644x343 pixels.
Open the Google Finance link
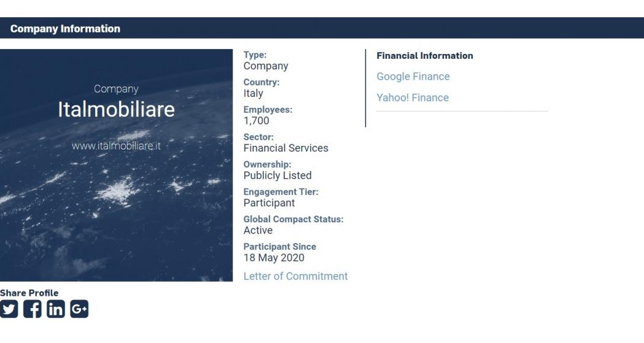pos(413,77)
